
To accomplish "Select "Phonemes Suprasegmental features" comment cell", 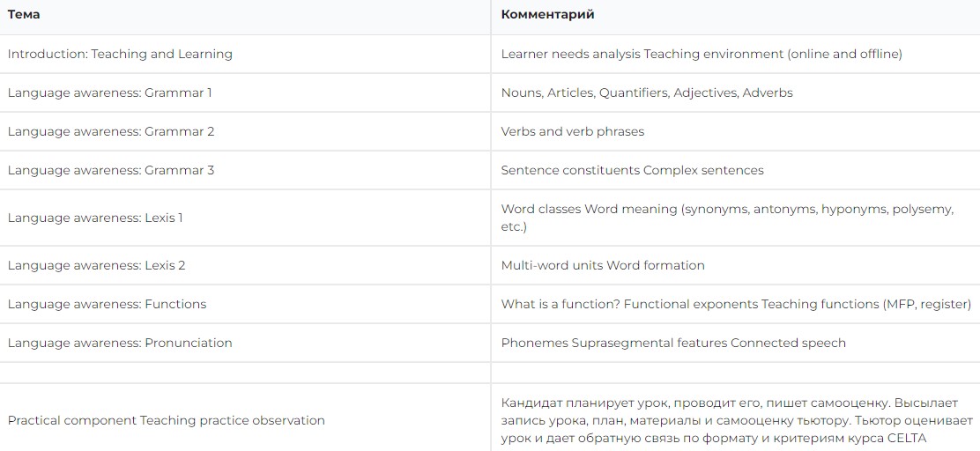I will [x=672, y=343].
